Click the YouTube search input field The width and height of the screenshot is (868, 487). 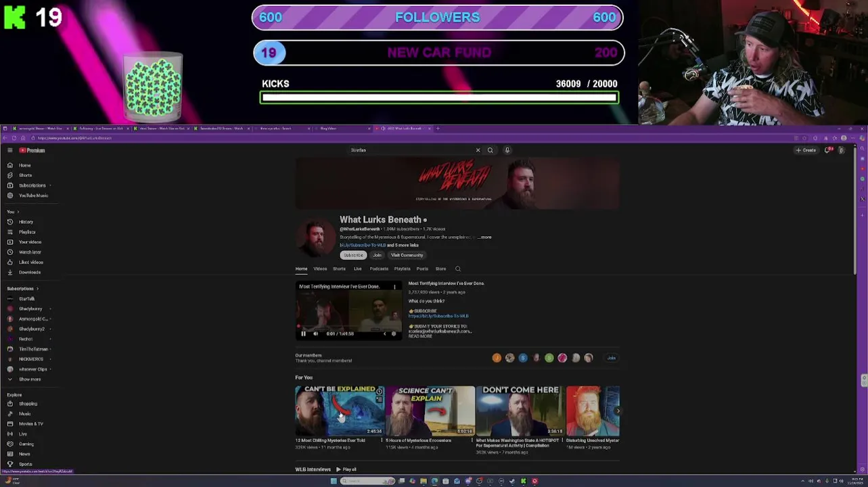(x=409, y=150)
